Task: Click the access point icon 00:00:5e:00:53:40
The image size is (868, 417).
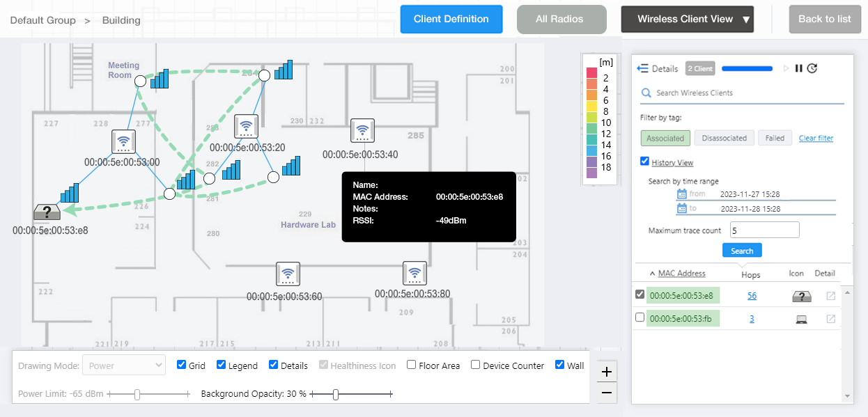Action: click(x=362, y=130)
